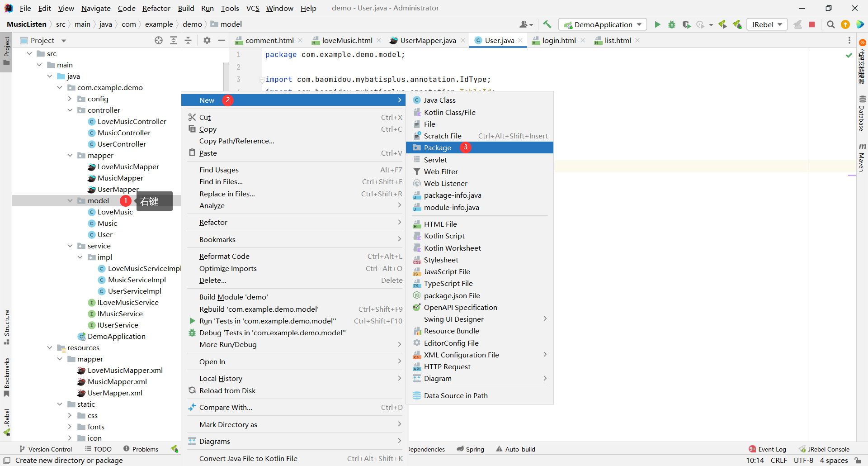Collapse the controller folder
Screen dimensions: 868x466
pyautogui.click(x=70, y=110)
